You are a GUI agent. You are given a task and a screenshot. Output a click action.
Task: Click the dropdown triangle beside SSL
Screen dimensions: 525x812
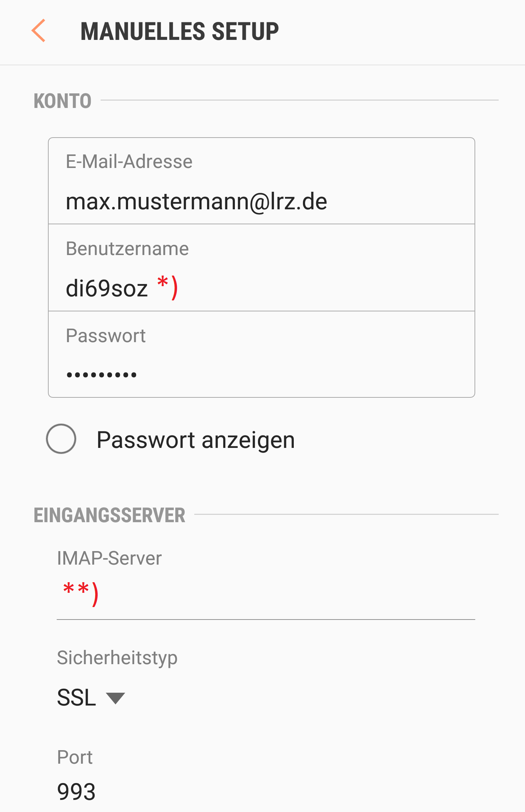[x=115, y=698]
